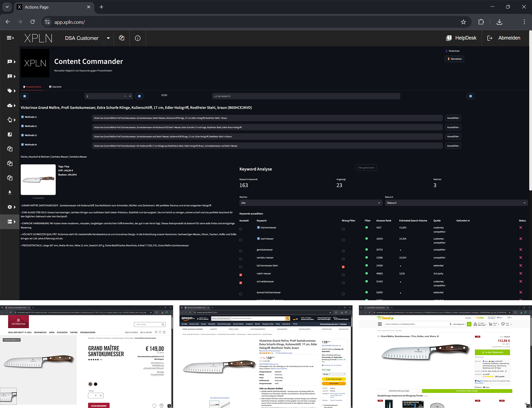The height and width of the screenshot is (408, 532).
Task: Open the Matches dropdown showing Alle
Action: tap(310, 203)
